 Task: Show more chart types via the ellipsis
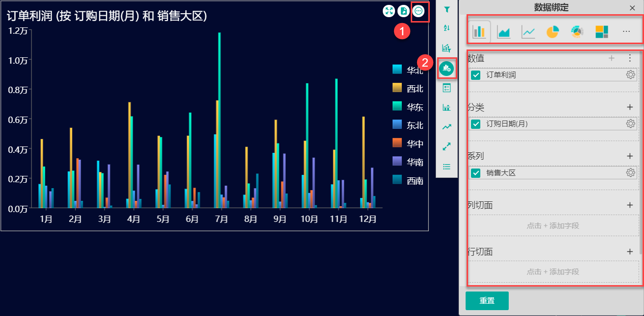pos(626,31)
